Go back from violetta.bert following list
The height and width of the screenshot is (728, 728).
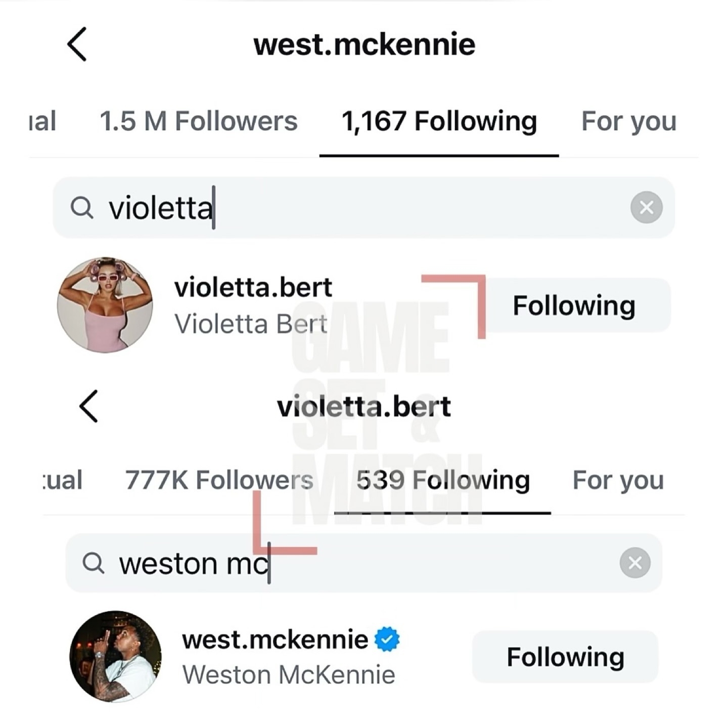coord(89,406)
